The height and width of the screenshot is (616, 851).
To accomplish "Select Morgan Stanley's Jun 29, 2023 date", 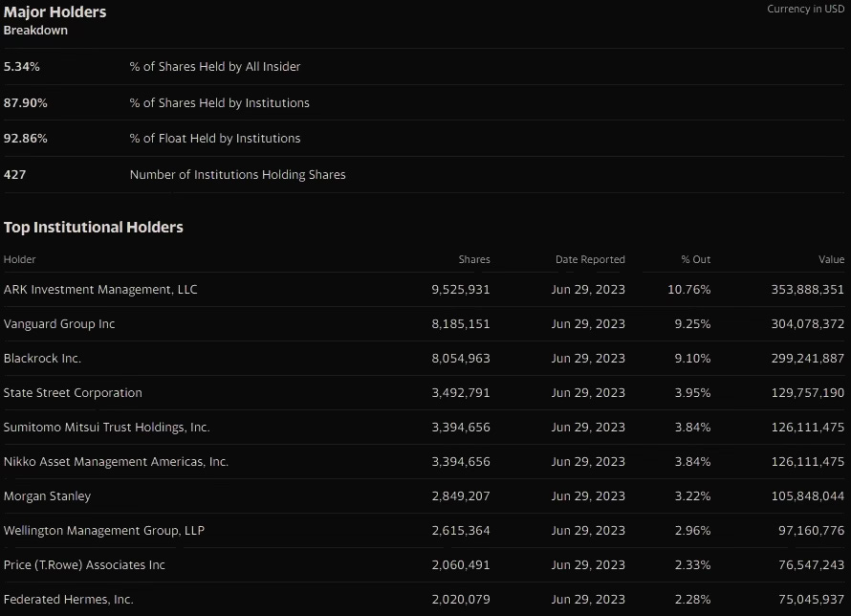I will click(x=588, y=496).
